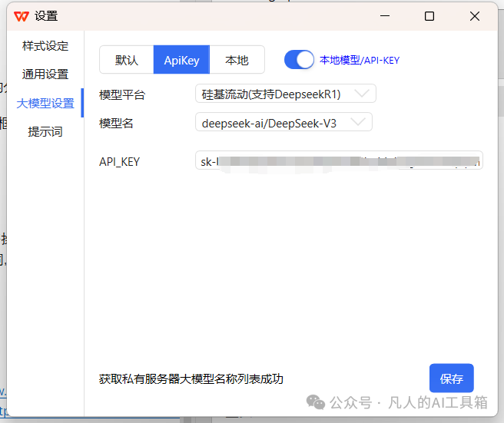Viewport: 504px width, 423px height.
Task: Open the 模型名 dropdown showing DeepSeek-V3
Action: (x=283, y=122)
